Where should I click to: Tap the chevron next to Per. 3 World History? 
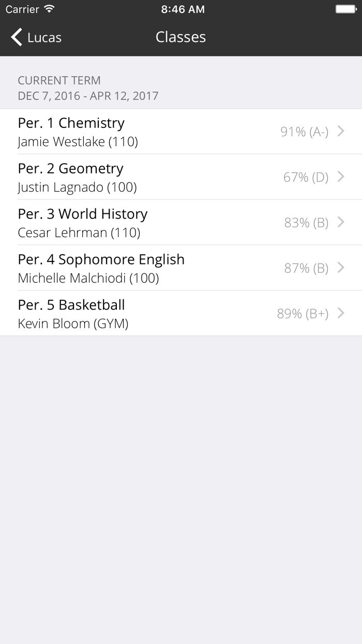tap(341, 223)
